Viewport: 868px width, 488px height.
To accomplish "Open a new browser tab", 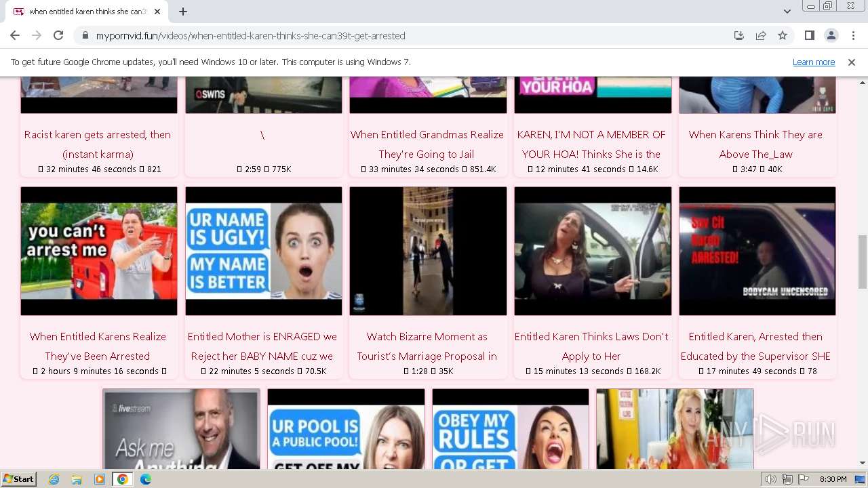I will coord(183,12).
